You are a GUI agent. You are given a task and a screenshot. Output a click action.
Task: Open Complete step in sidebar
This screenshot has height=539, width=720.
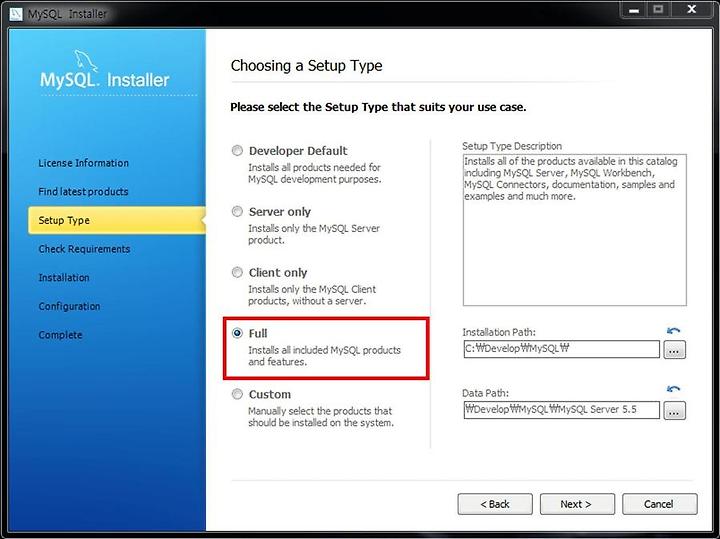click(x=61, y=335)
